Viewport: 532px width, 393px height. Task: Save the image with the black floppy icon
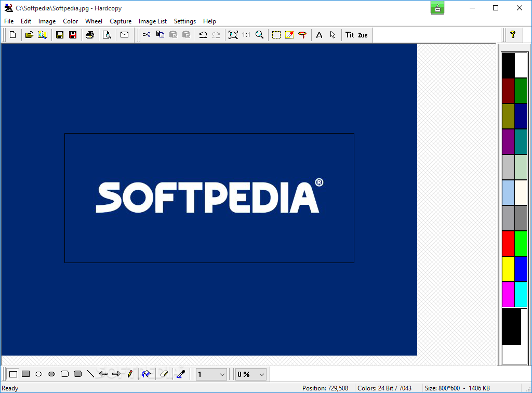click(60, 35)
